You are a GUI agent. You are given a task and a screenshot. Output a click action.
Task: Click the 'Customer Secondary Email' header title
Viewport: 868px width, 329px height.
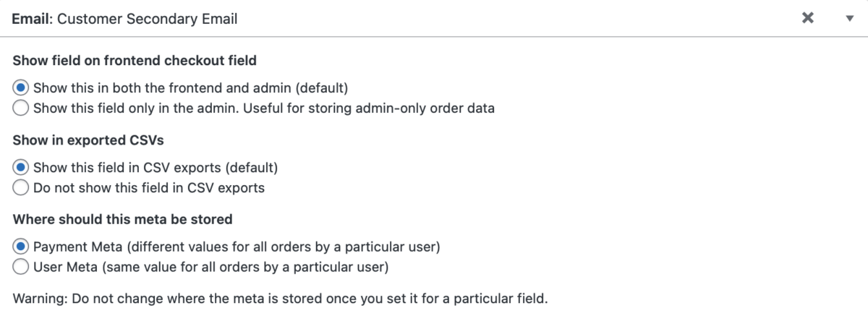coord(147,19)
